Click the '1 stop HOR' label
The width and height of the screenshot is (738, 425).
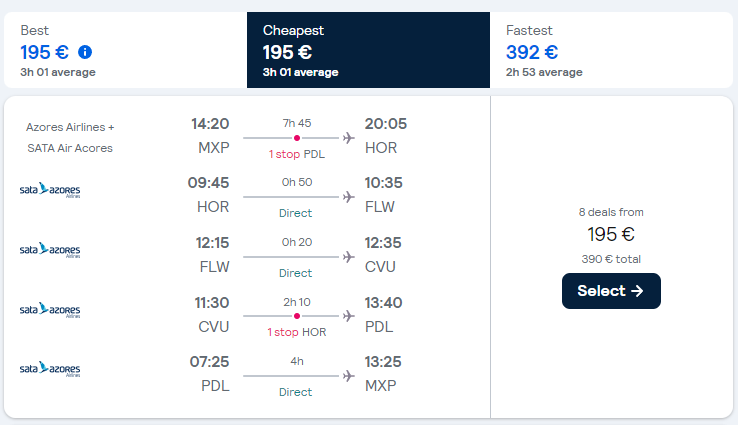pos(297,332)
